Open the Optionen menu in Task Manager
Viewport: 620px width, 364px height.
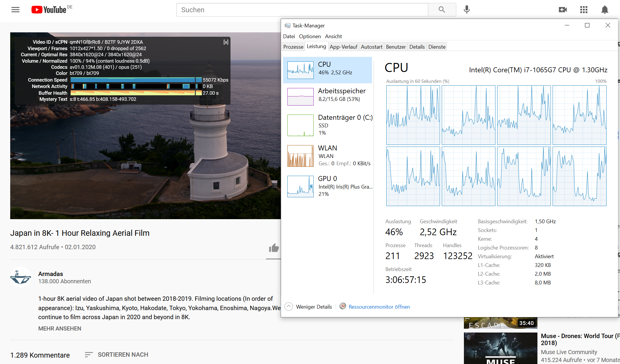(310, 36)
